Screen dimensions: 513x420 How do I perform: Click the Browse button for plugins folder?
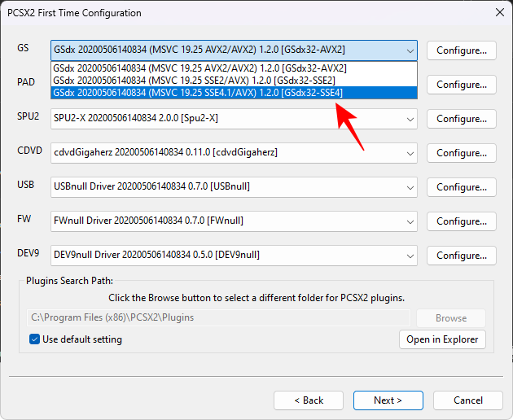pos(451,318)
